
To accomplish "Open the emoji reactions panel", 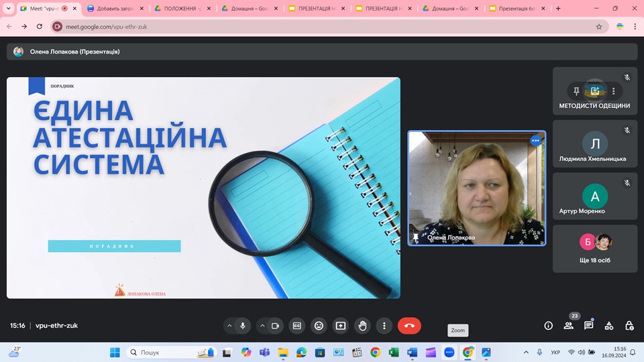I will 319,326.
